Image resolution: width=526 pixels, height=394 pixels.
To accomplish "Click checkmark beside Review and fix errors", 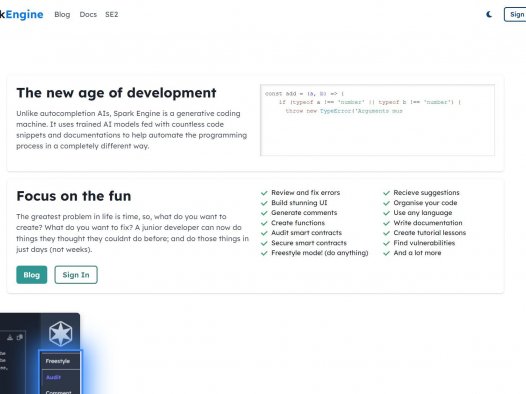I will 264,193.
